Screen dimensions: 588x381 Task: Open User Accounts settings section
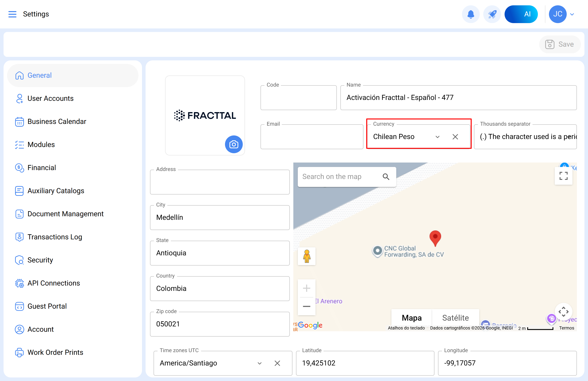50,98
